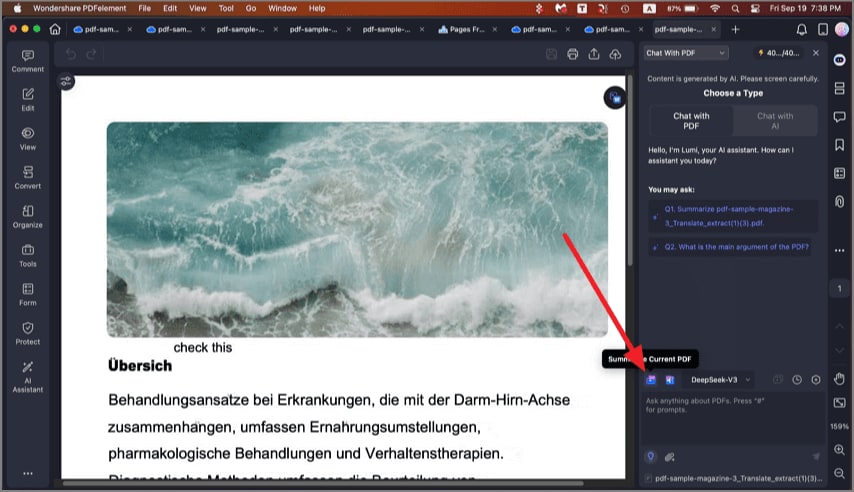Go to previous page up chevron
The image size is (854, 492).
(839, 326)
